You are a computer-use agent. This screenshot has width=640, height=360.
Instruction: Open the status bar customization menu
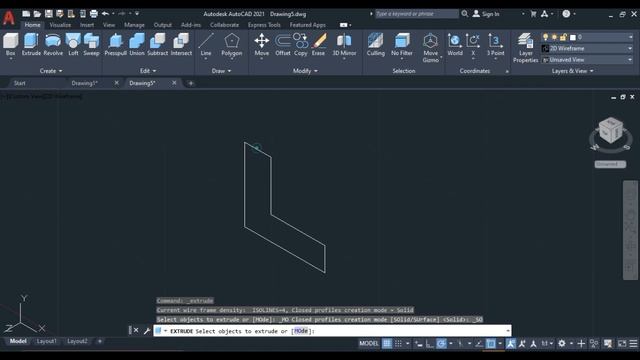[633, 344]
